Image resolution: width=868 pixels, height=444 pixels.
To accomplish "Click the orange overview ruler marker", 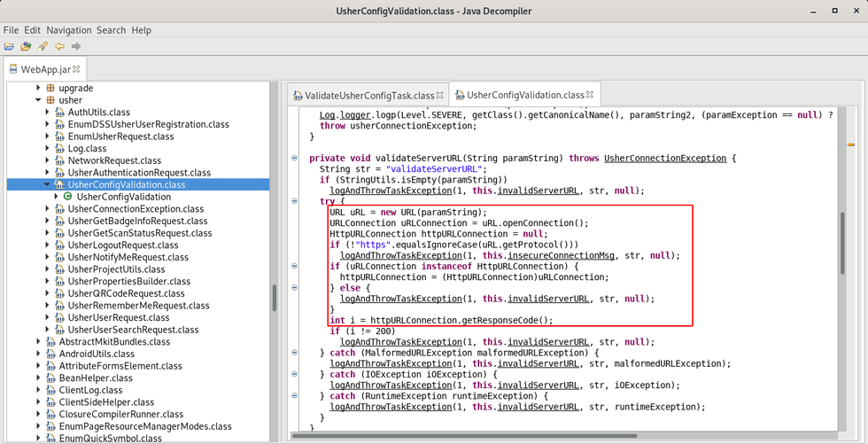I will [x=851, y=145].
